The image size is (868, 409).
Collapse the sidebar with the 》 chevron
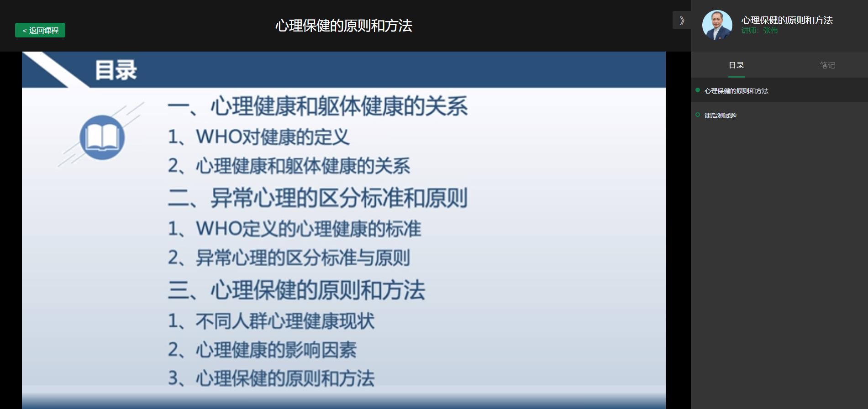click(681, 21)
